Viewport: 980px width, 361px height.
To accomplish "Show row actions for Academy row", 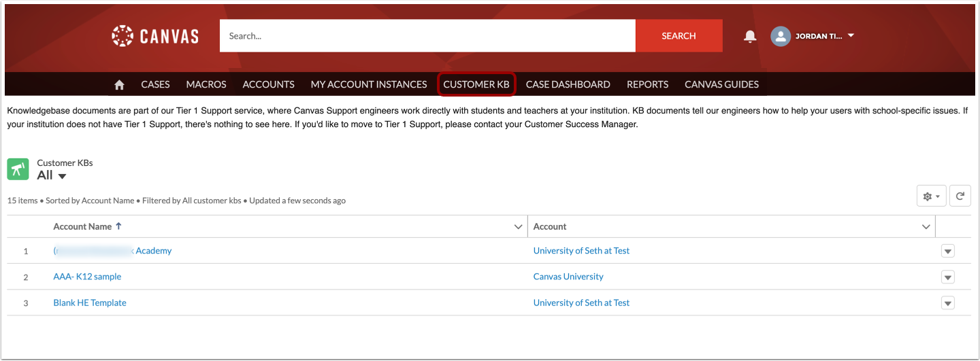I will (947, 251).
